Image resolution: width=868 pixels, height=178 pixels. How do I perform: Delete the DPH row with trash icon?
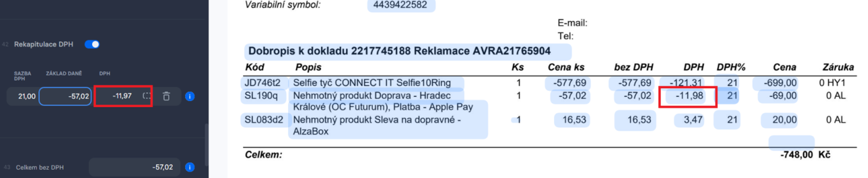click(x=166, y=96)
